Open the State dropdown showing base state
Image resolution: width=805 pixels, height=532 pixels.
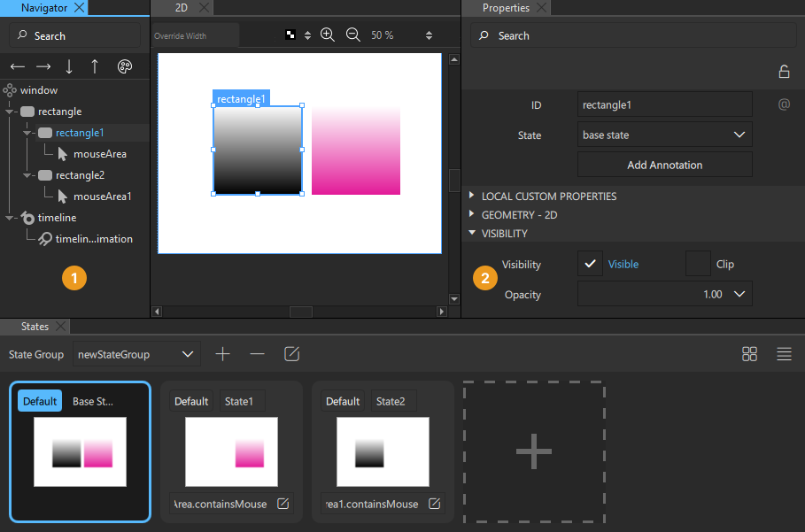(664, 135)
